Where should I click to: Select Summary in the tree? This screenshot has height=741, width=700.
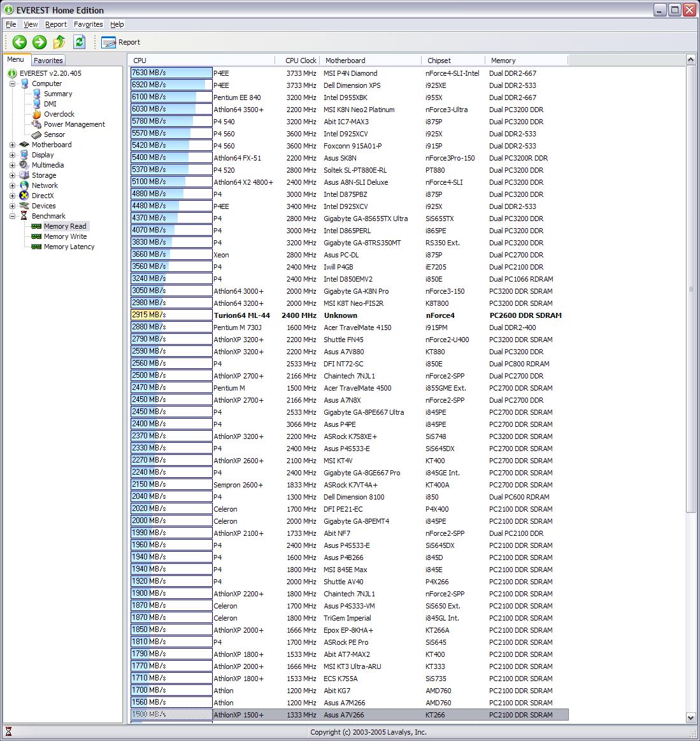click(57, 94)
